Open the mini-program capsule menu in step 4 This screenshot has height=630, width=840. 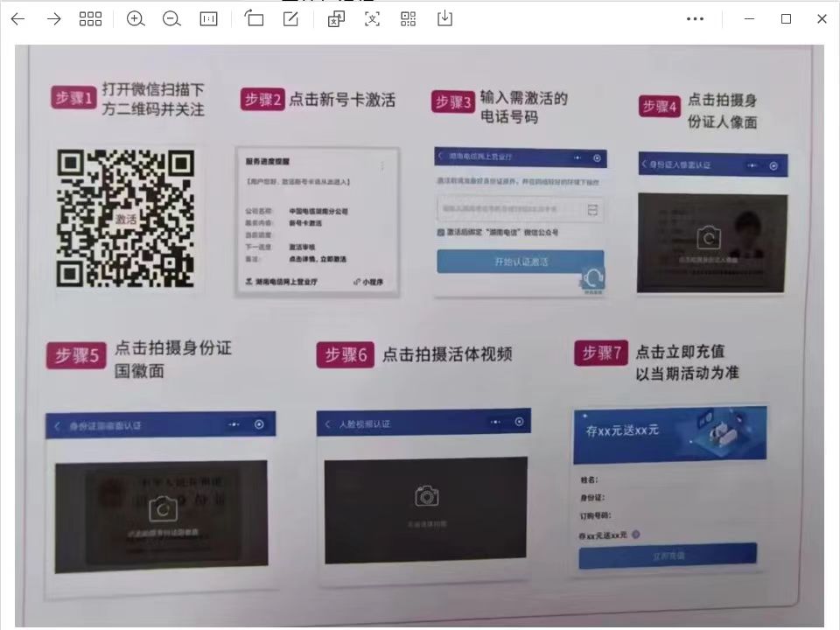click(754, 164)
